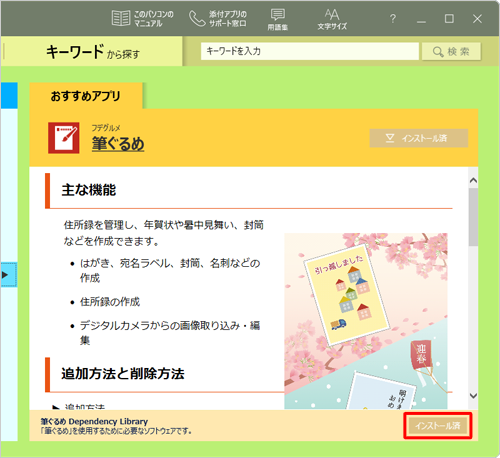
Task: Click the postcard sample image
Action: tap(366, 321)
